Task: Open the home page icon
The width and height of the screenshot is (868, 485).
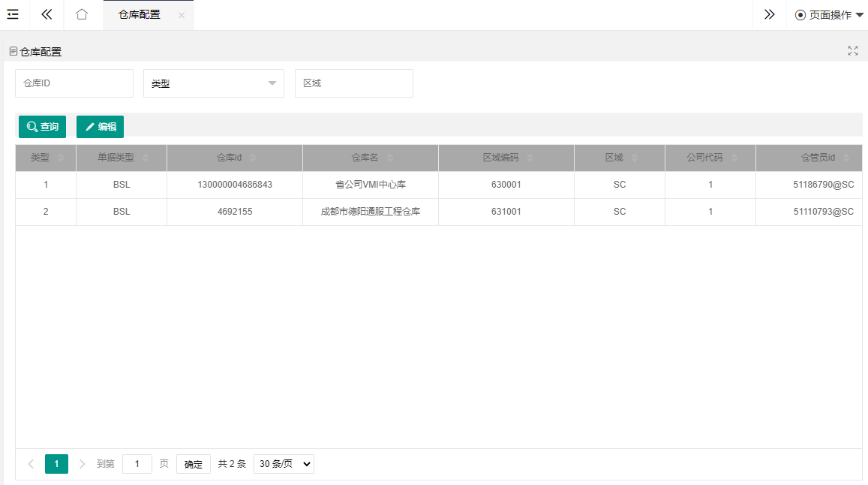Action: point(82,14)
